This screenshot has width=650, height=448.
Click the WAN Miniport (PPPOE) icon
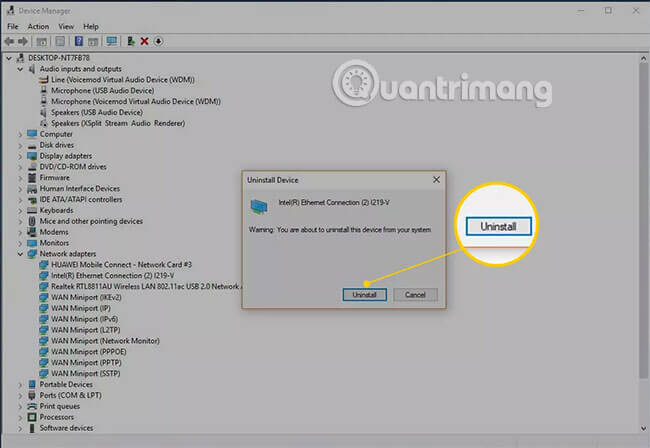point(44,352)
